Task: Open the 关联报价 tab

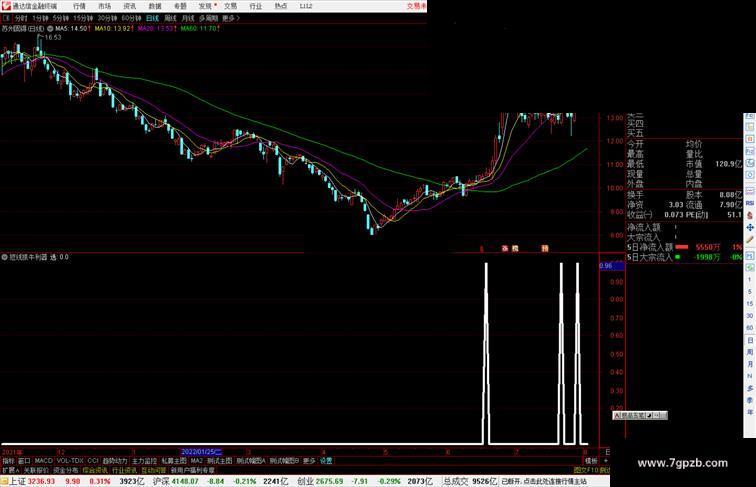Action: 36,470
